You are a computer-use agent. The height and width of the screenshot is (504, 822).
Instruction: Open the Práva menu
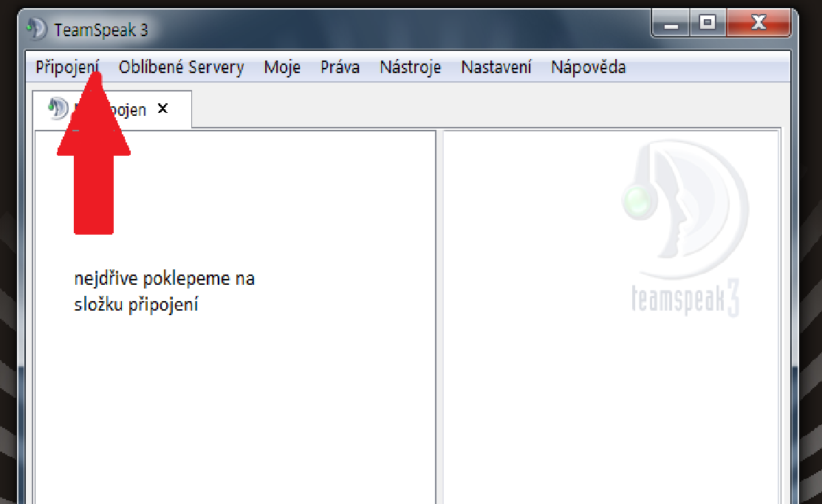340,68
